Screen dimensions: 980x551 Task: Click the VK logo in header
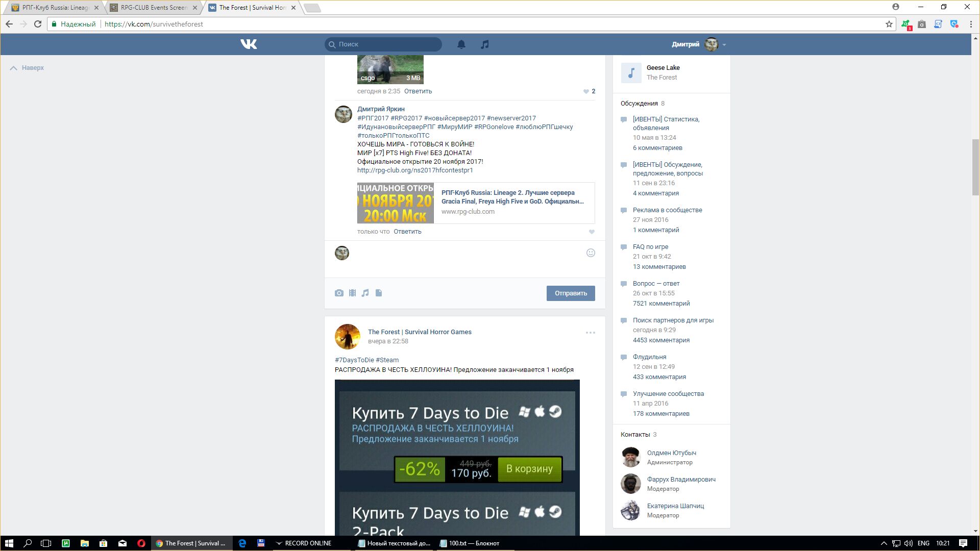click(x=249, y=44)
